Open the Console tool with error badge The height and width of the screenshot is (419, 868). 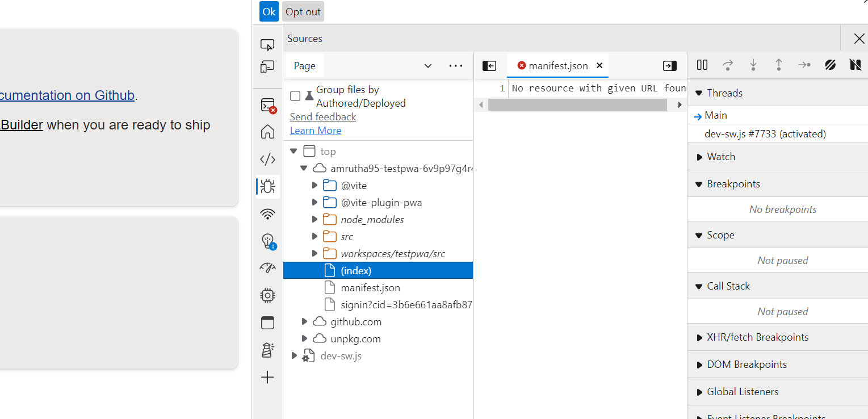[267, 105]
